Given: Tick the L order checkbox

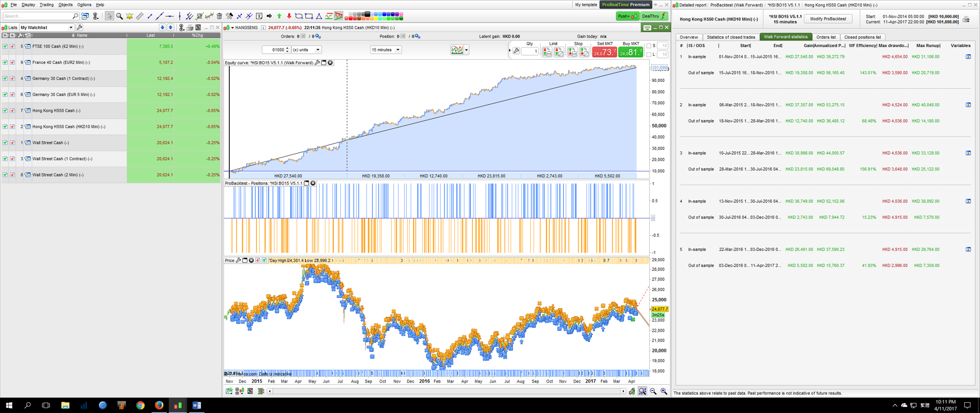Looking at the screenshot, I should [649, 54].
